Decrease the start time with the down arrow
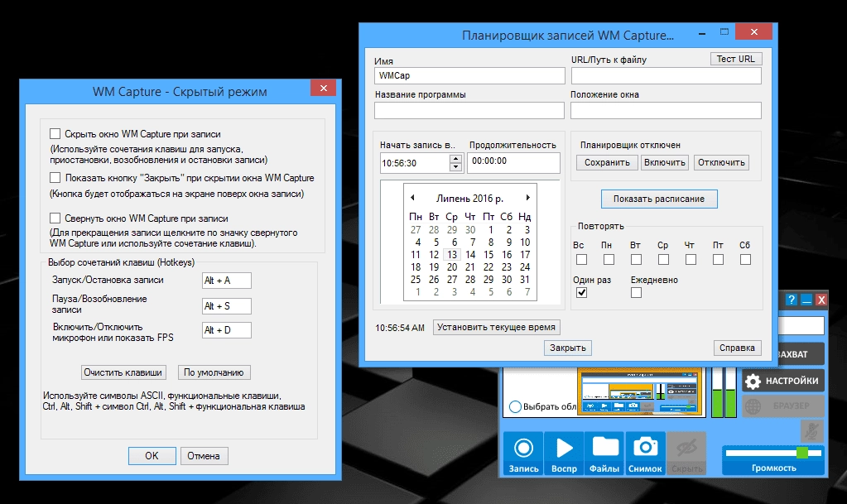 [x=456, y=167]
